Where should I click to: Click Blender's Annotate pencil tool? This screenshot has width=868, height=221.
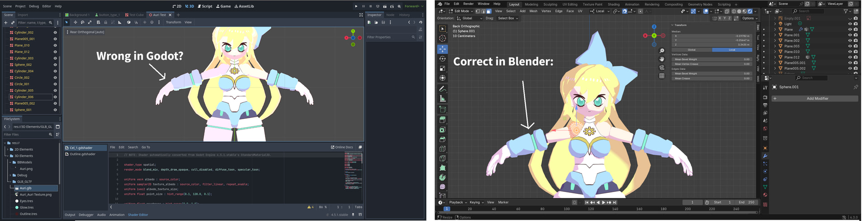click(443, 89)
